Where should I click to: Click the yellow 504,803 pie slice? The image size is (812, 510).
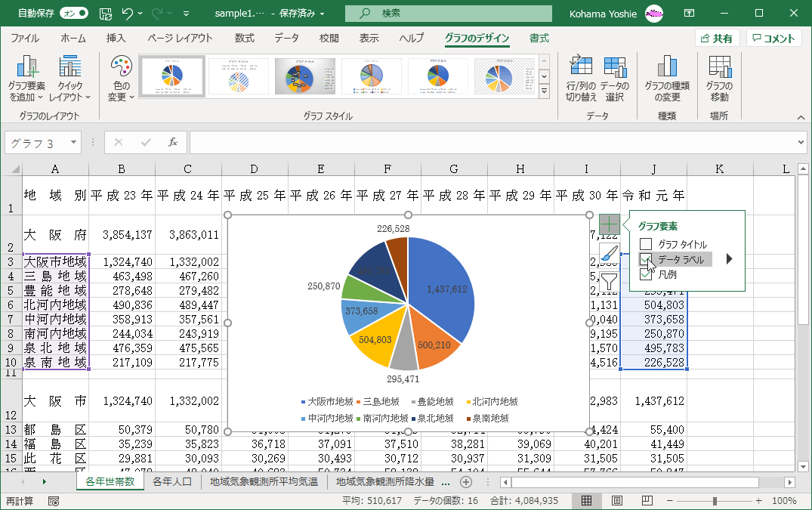374,341
